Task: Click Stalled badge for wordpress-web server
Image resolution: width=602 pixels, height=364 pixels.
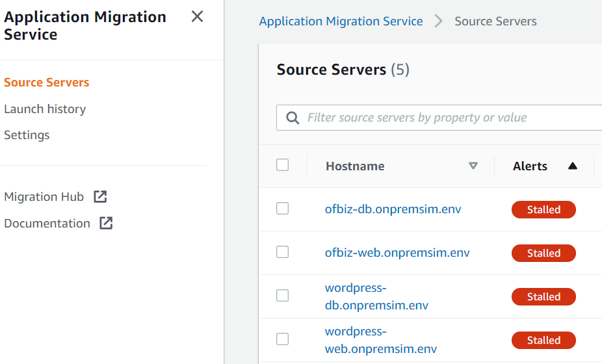Action: click(543, 340)
